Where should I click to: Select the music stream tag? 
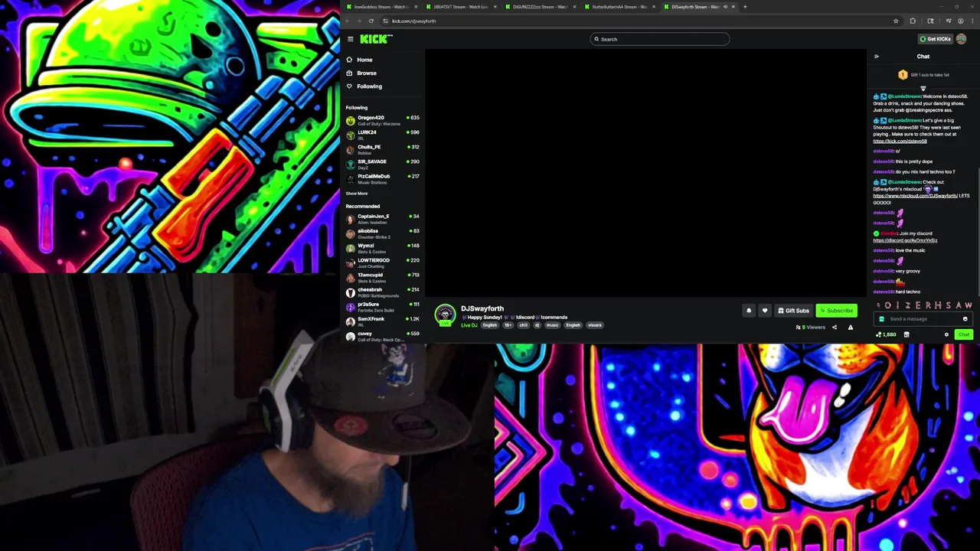click(552, 325)
